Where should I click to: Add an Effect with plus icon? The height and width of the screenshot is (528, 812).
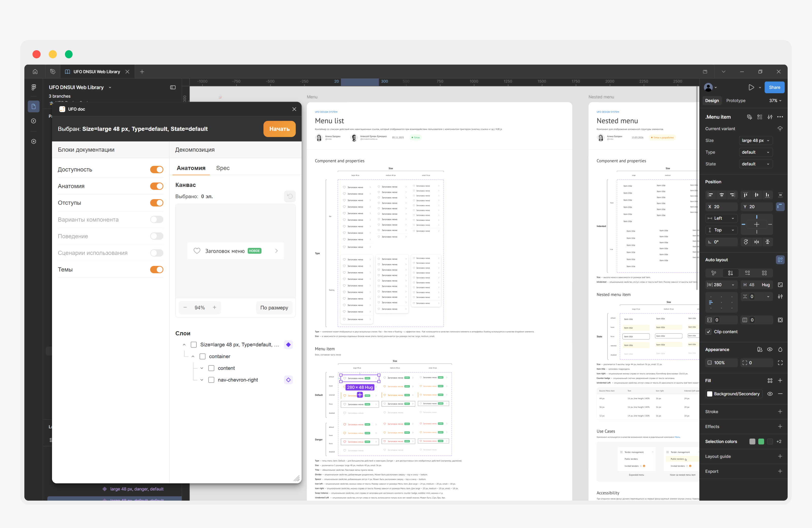pos(780,427)
